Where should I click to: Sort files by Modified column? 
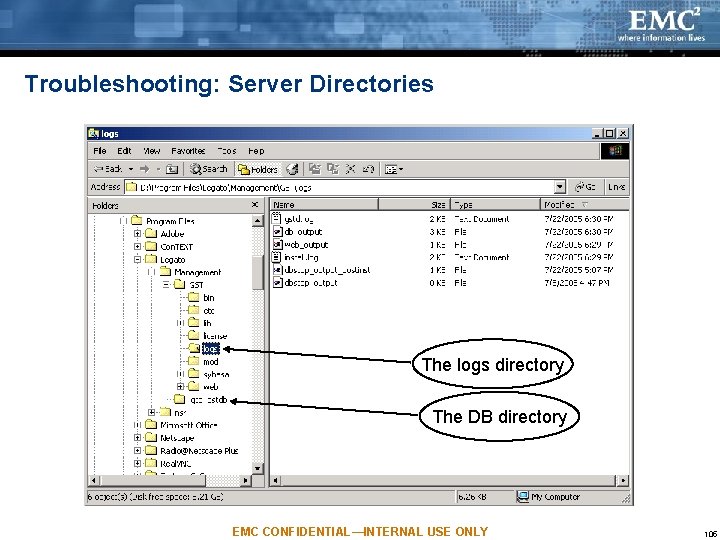coord(584,205)
